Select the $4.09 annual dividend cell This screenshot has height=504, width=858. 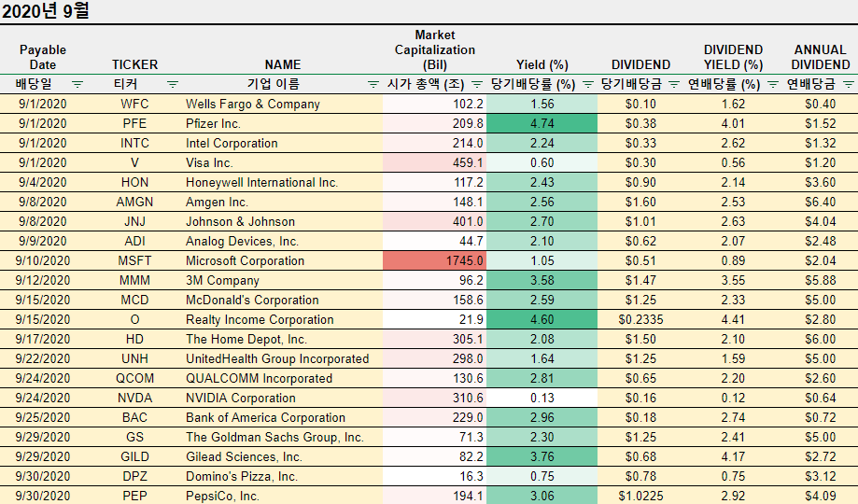click(821, 496)
